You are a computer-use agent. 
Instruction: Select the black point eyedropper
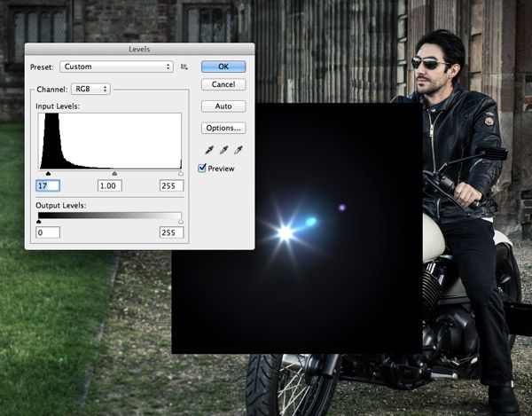point(207,150)
